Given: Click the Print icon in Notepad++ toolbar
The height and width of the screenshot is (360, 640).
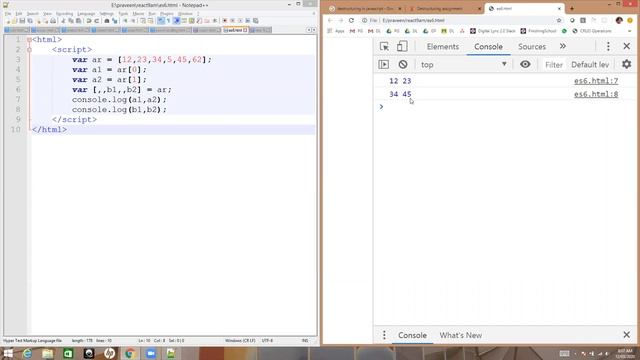Looking at the screenshot, I should click(x=53, y=21).
